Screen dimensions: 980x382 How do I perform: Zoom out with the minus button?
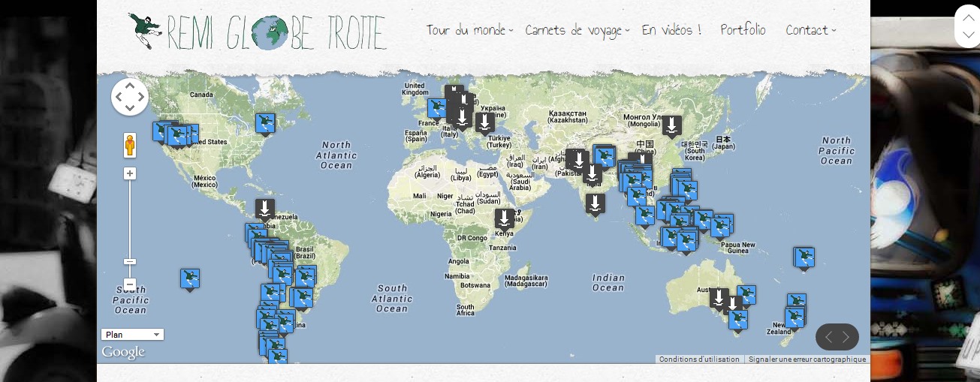pyautogui.click(x=130, y=285)
